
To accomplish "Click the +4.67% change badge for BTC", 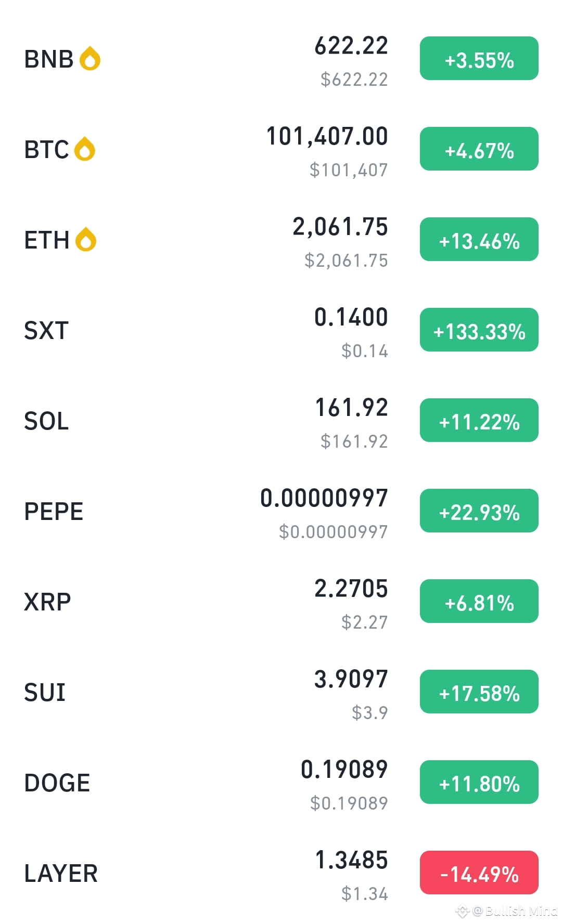I will pyautogui.click(x=479, y=149).
